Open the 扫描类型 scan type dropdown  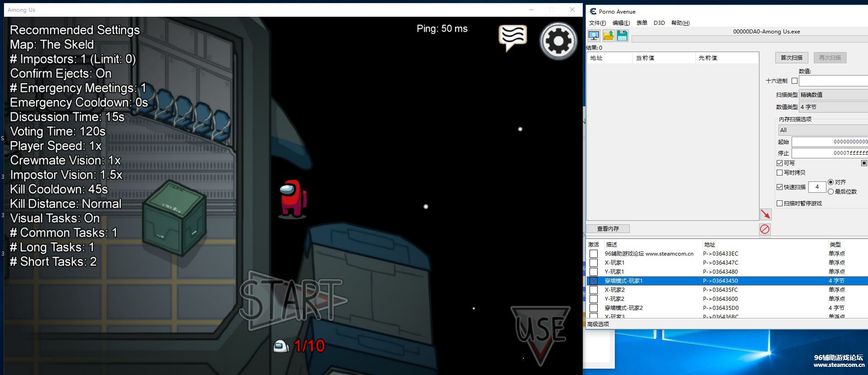(833, 95)
